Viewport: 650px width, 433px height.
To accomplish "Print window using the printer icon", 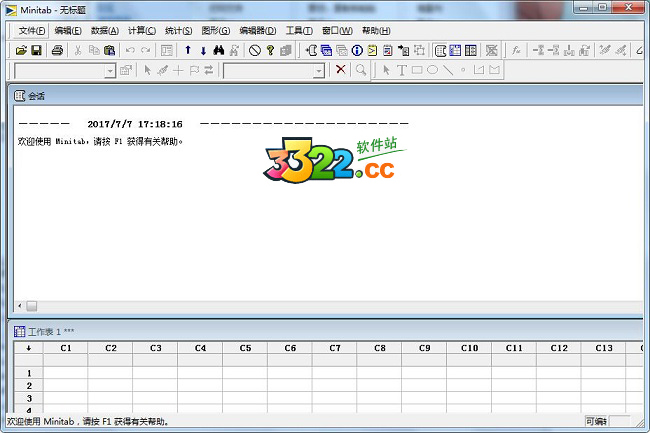I will tap(57, 51).
